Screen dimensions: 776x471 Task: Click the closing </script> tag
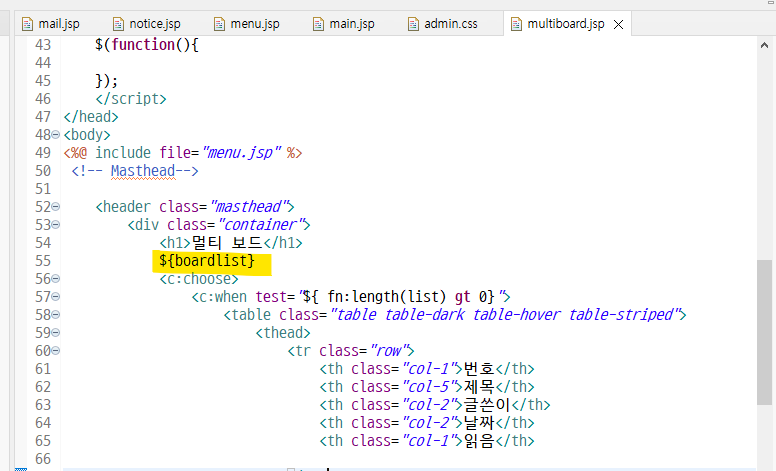[131, 98]
